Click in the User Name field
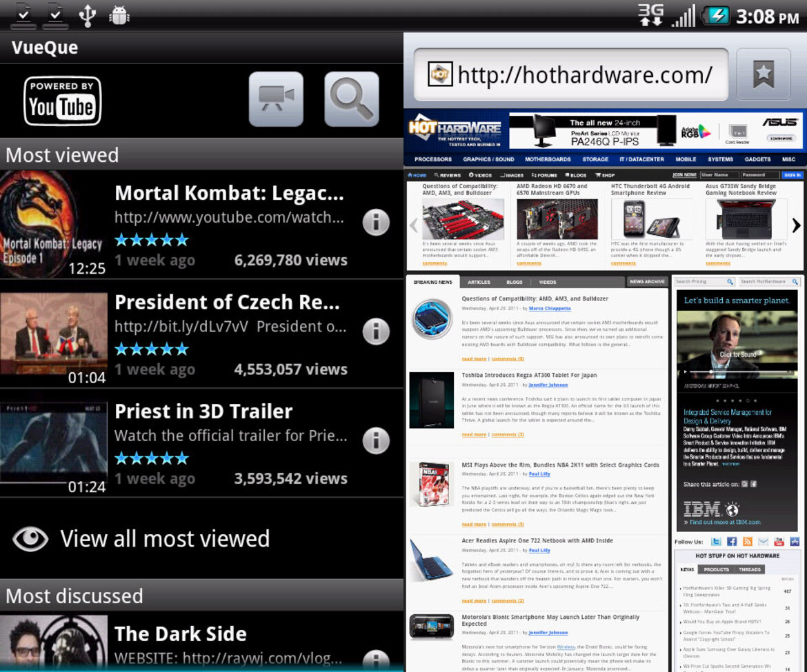This screenshot has width=807, height=672. tap(720, 175)
